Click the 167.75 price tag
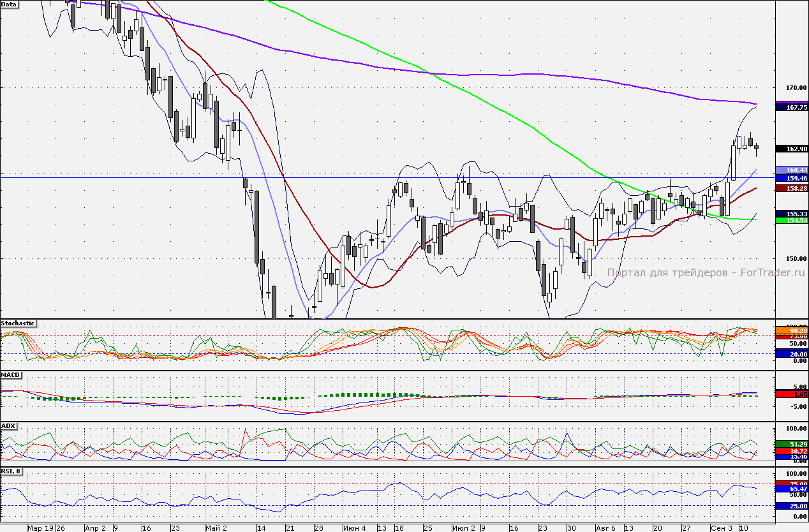Viewport: 809px width, 532px height. pyautogui.click(x=792, y=108)
